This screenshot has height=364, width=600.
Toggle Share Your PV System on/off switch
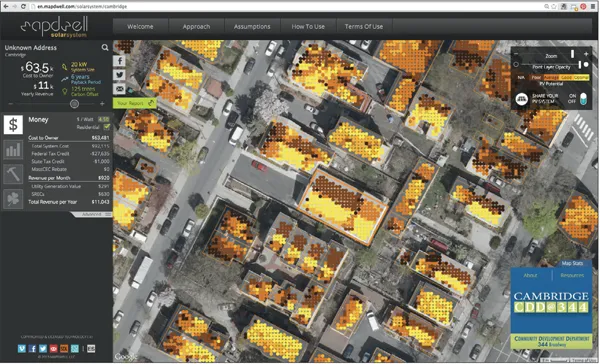(583, 99)
